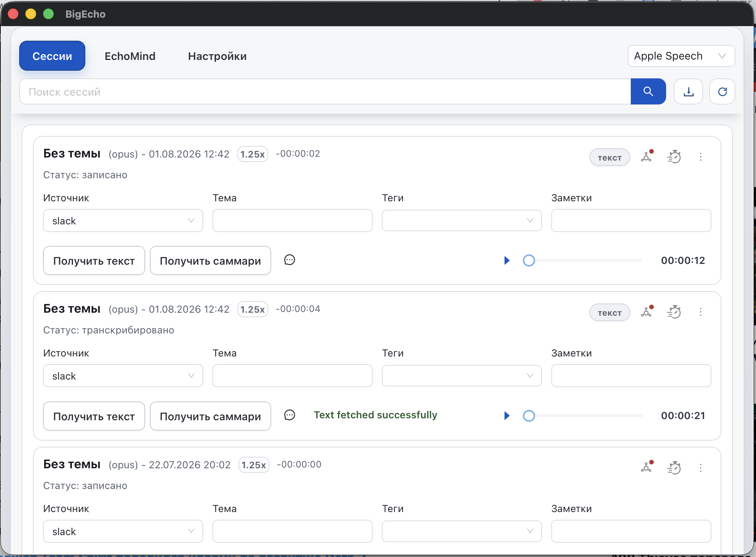The image size is (756, 557).
Task: Play audio of the 00:00:21 session
Action: (x=507, y=416)
